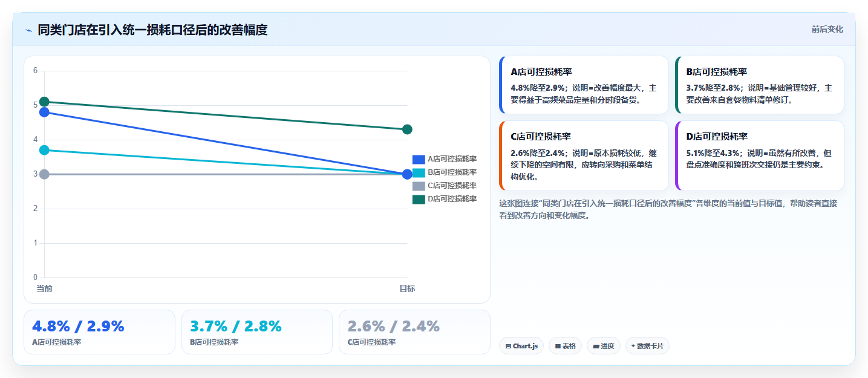This screenshot has width=868, height=378.
Task: Click the 数据卡片 tag
Action: click(x=647, y=346)
